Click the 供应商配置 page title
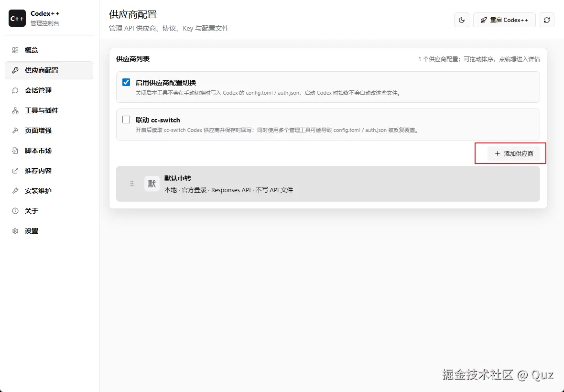The width and height of the screenshot is (564, 392). pos(133,15)
